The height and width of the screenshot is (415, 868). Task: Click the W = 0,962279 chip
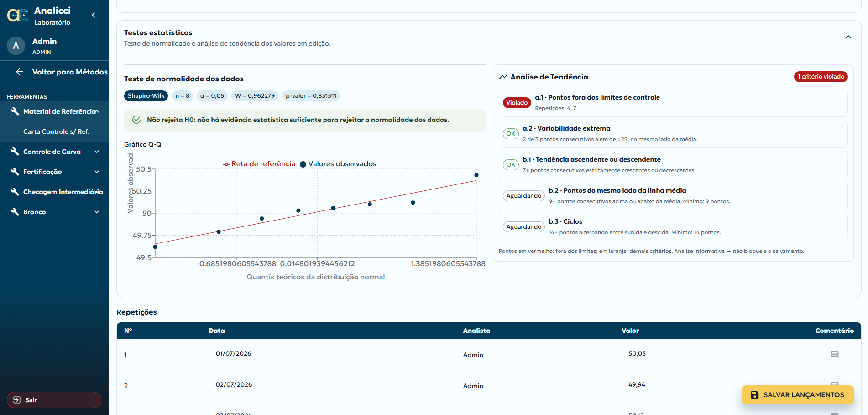pyautogui.click(x=255, y=96)
